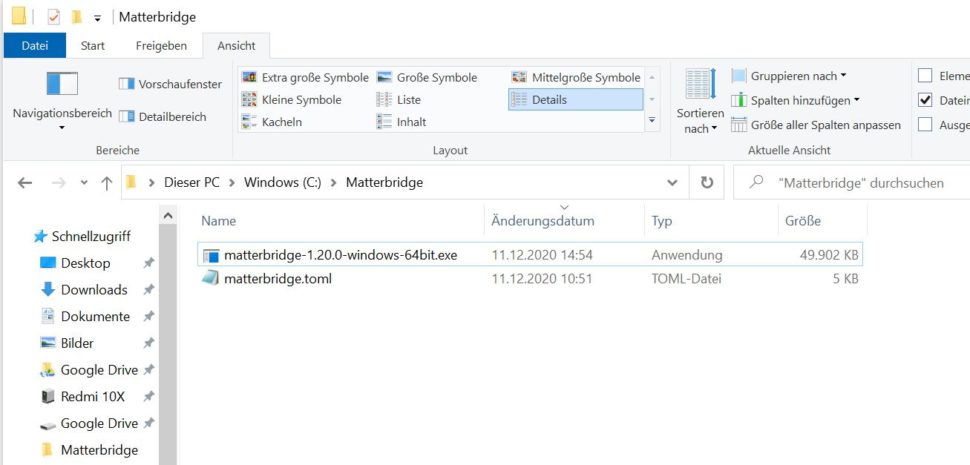
Task: Go up one folder level arrow
Action: pyautogui.click(x=106, y=182)
